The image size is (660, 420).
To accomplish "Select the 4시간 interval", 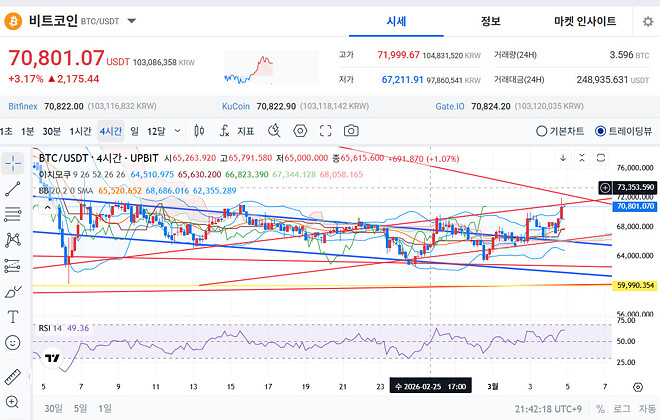I will tap(111, 131).
